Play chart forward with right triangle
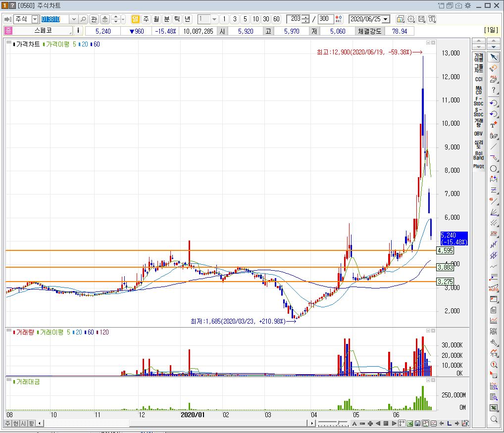This screenshot has height=433, width=504. pyautogui.click(x=394, y=424)
